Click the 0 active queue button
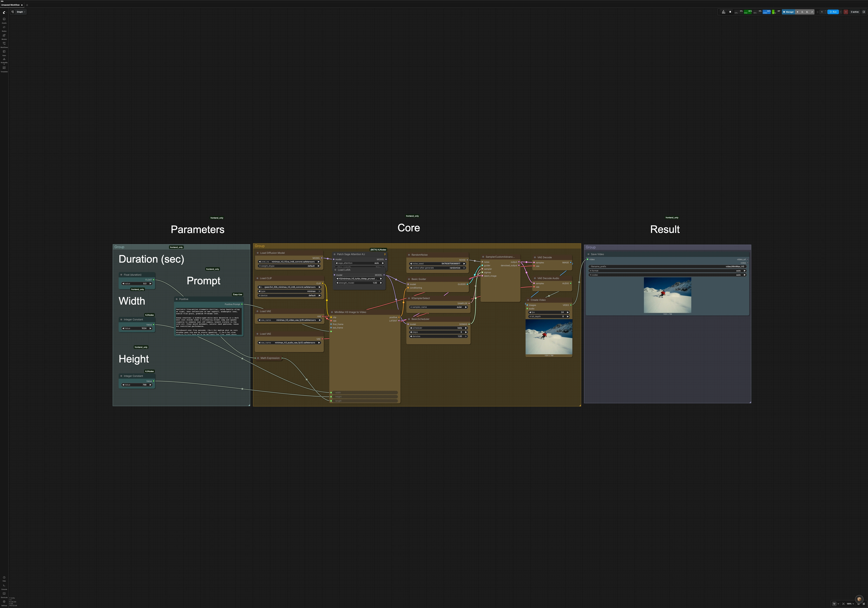Viewport: 868px width, 608px height. tap(855, 12)
